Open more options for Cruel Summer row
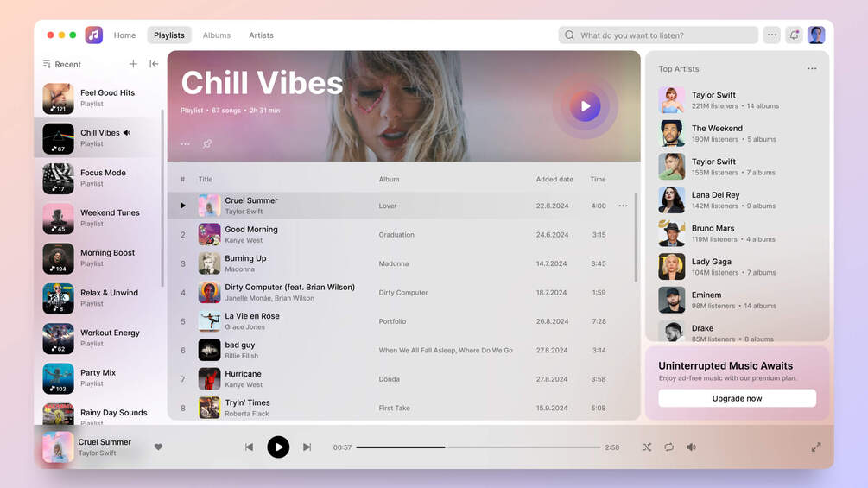Image resolution: width=868 pixels, height=488 pixels. [x=623, y=206]
